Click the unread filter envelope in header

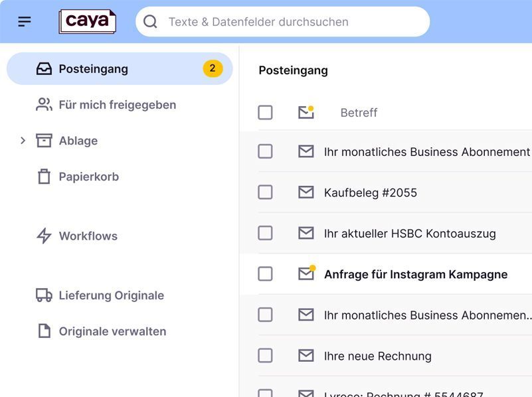point(306,112)
